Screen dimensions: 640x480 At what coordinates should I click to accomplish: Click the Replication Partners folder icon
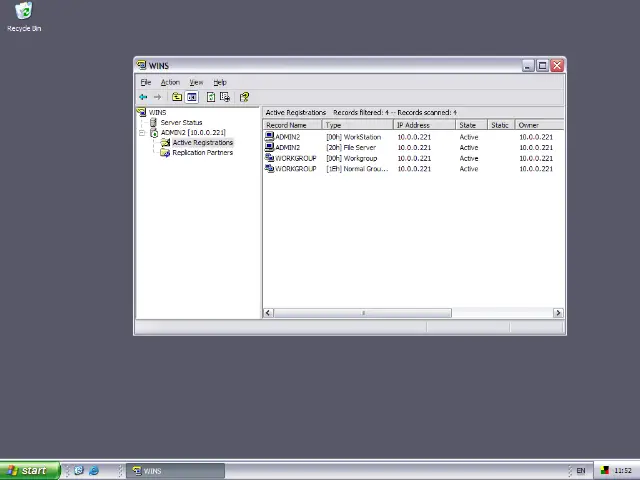coord(165,153)
